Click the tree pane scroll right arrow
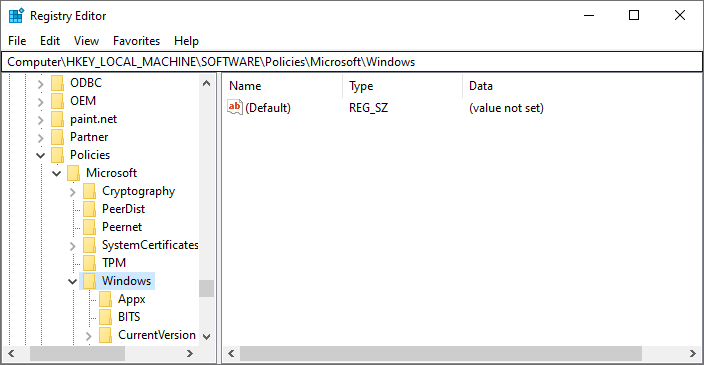 coord(190,353)
